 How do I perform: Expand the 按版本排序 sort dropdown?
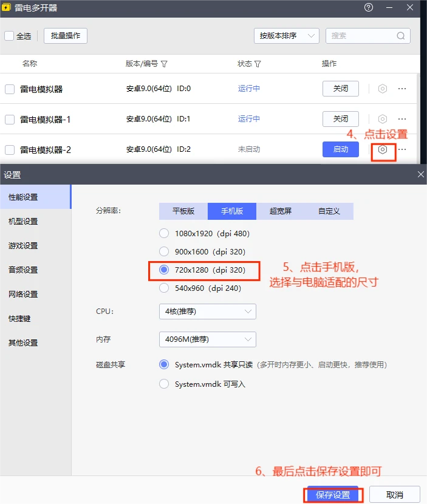286,36
